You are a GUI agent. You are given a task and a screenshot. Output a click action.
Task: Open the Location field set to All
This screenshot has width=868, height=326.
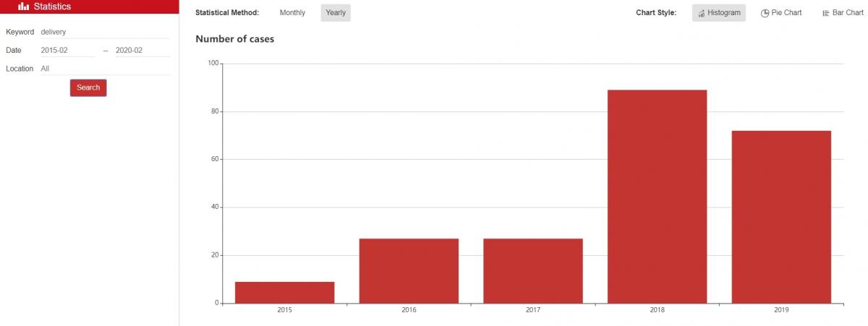[x=105, y=69]
